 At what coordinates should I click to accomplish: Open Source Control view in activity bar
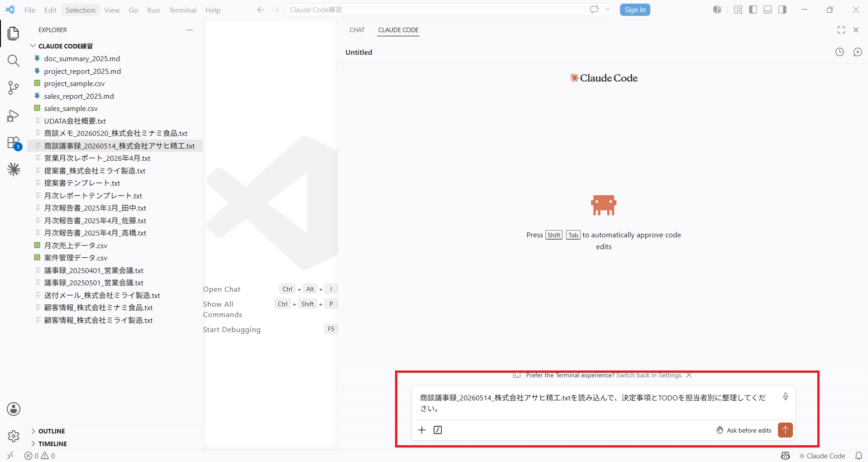click(14, 88)
